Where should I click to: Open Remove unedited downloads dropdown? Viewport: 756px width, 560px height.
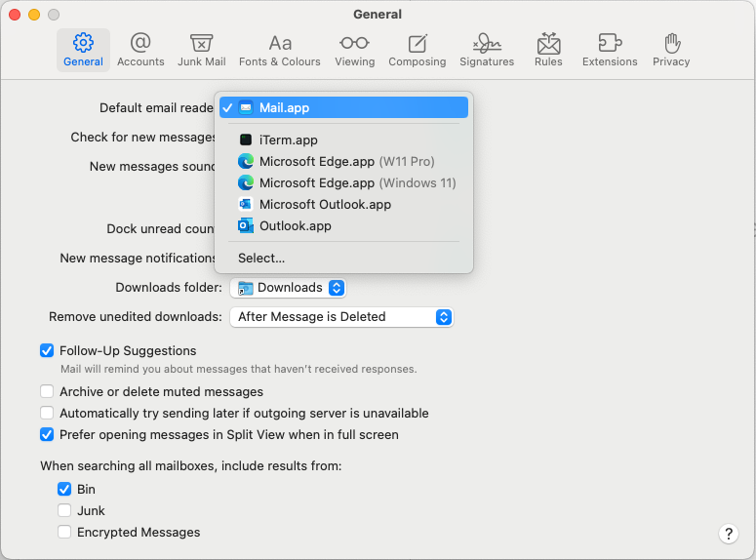coord(341,317)
